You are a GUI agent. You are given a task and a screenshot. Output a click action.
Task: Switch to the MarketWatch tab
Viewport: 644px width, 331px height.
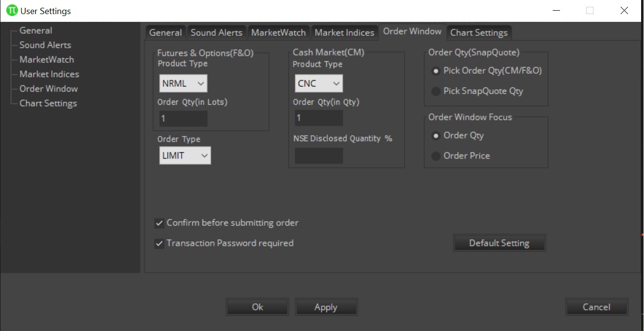coord(278,33)
